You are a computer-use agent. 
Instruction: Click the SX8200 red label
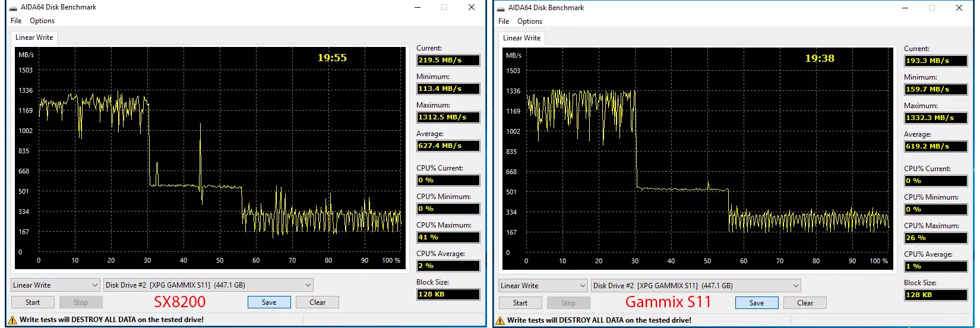click(x=179, y=302)
